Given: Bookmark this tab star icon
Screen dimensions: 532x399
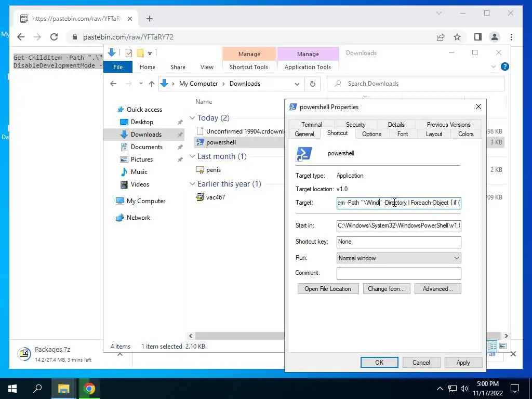Looking at the screenshot, I should 457,37.
